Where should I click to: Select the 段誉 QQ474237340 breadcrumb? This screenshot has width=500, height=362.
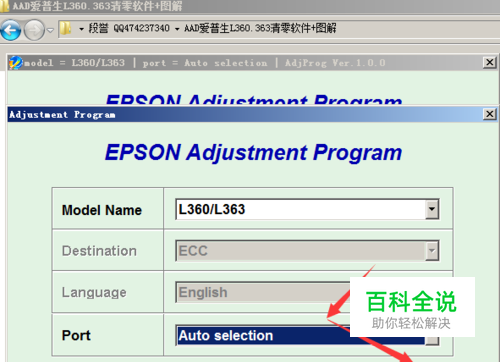point(129,28)
